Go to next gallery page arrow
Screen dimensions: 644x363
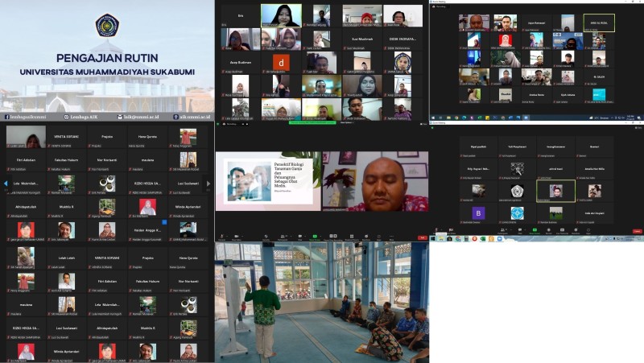coord(208,184)
